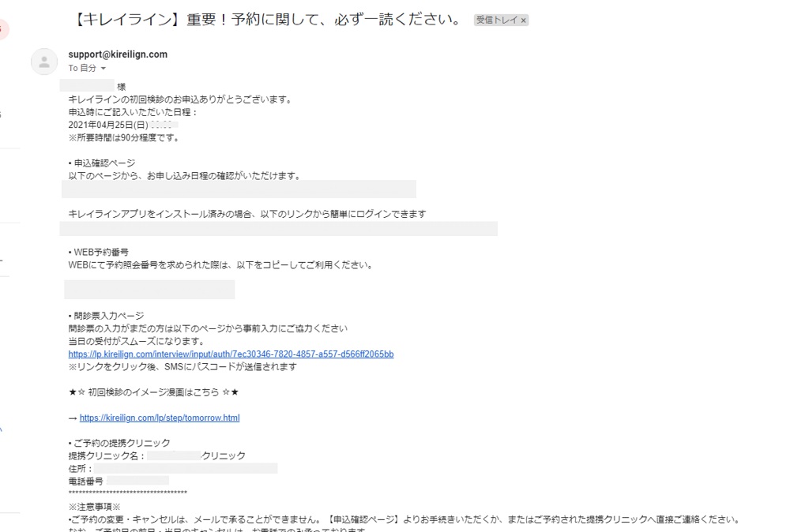Click sender address support@kireilign.com
Screen dimensions: 790x532
coord(118,54)
